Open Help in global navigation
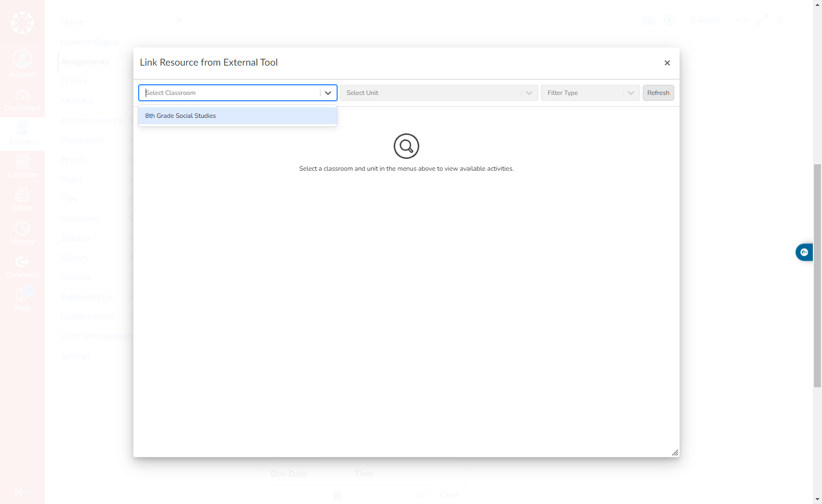 [22, 300]
